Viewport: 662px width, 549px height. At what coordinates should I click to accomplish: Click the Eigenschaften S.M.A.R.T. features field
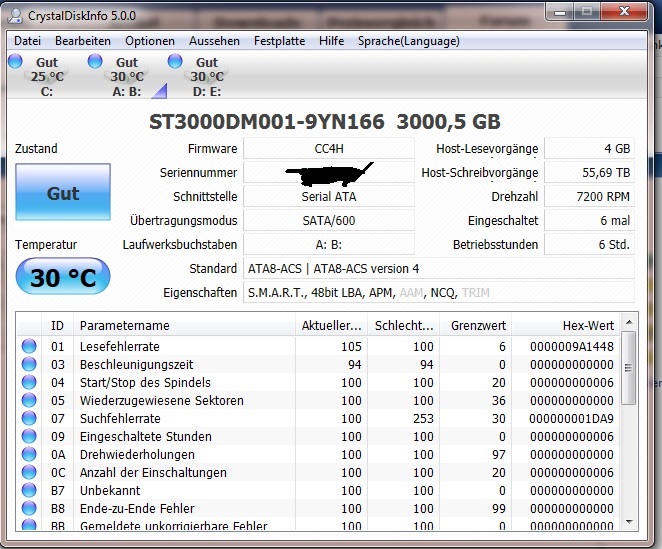pyautogui.click(x=439, y=293)
